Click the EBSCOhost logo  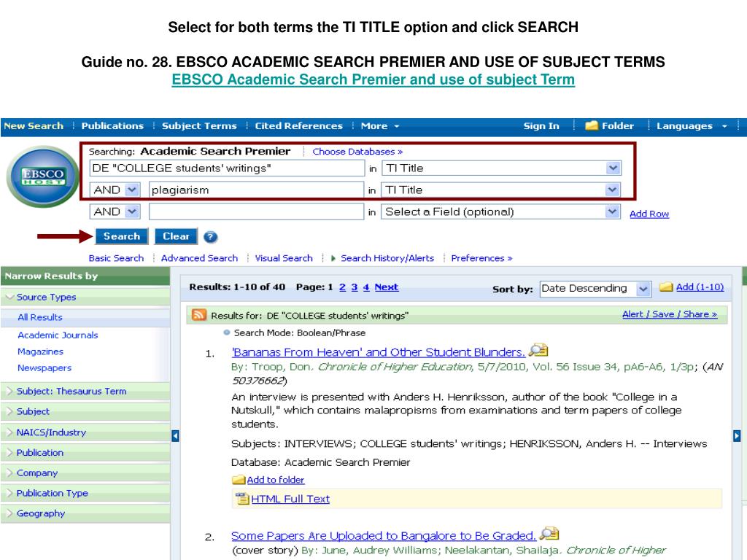pyautogui.click(x=43, y=176)
